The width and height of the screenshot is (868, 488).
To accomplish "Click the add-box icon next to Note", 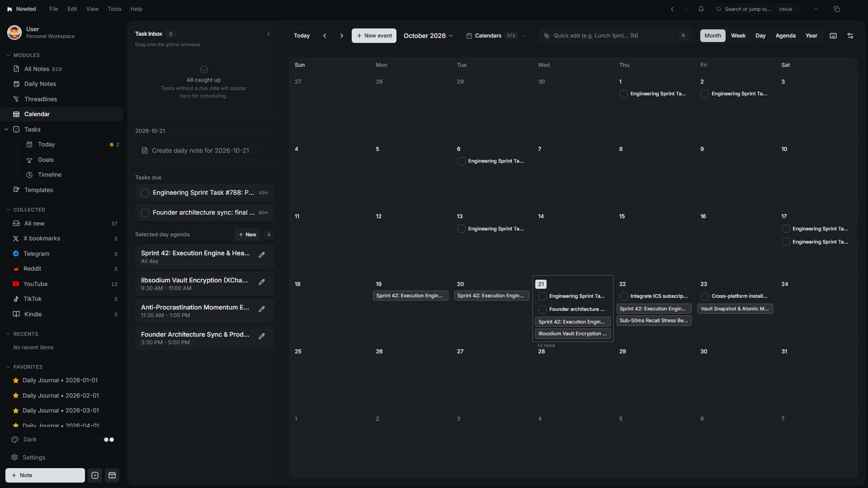I will pyautogui.click(x=95, y=475).
